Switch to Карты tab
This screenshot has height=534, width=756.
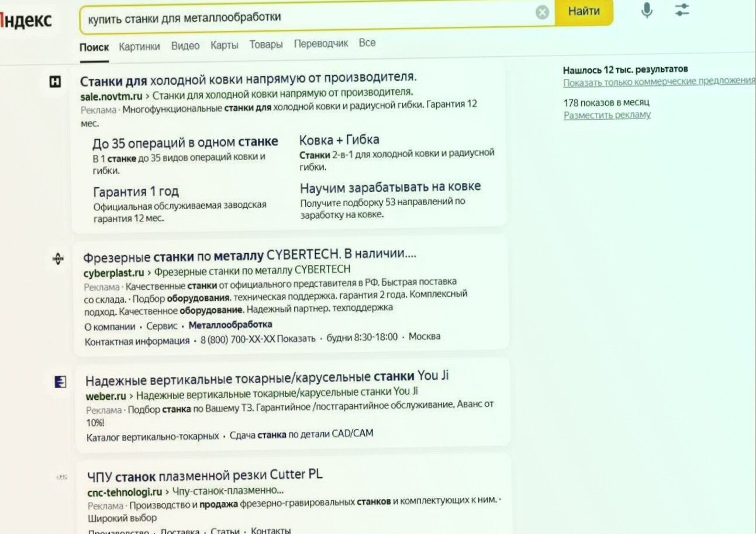(225, 45)
